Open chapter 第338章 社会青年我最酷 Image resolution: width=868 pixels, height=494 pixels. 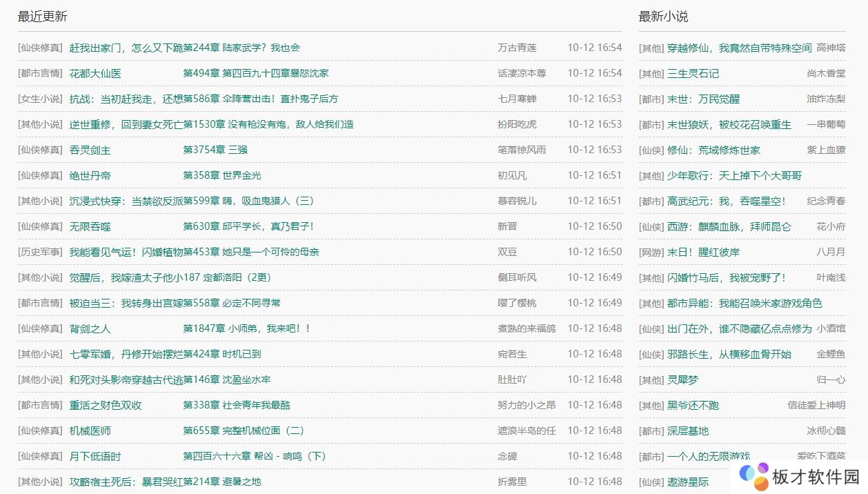click(x=237, y=405)
